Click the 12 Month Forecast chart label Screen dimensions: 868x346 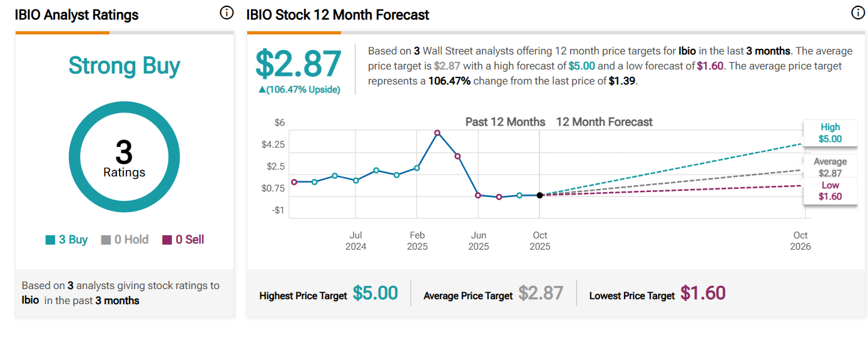(x=604, y=122)
